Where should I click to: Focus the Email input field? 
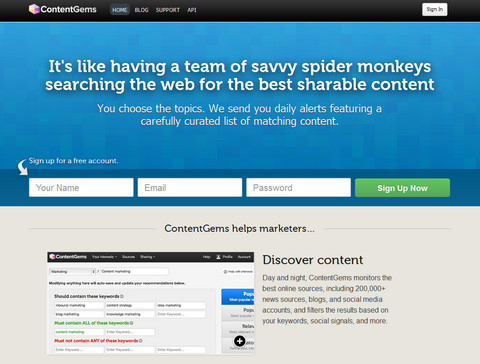(190, 187)
